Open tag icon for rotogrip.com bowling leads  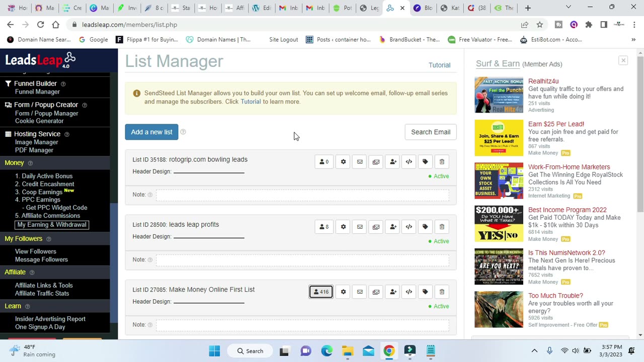click(x=425, y=162)
